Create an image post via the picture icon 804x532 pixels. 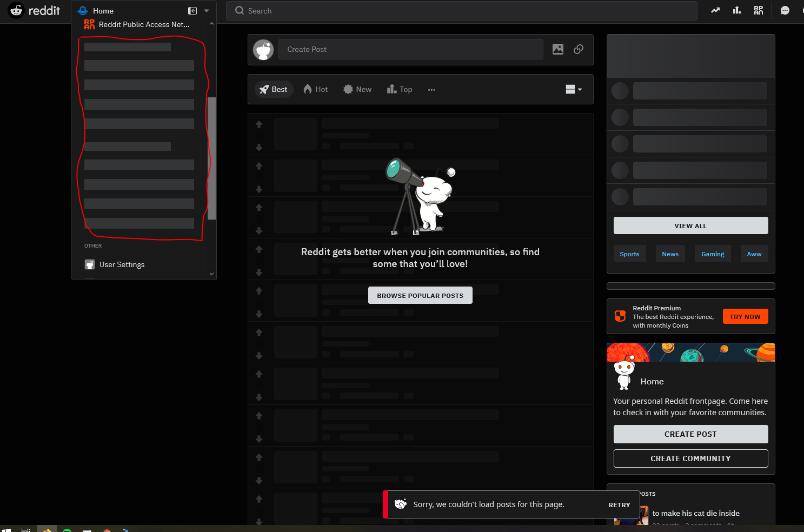(x=558, y=49)
